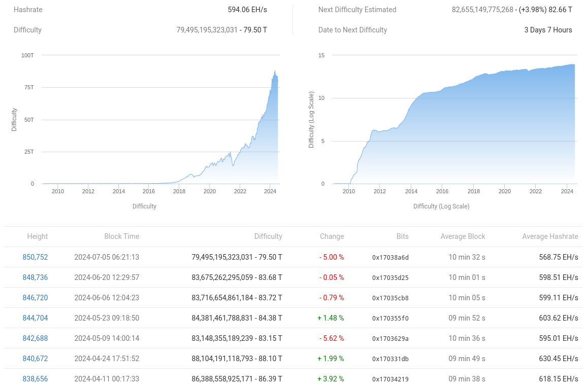Open block height 840,672 link

35,359
